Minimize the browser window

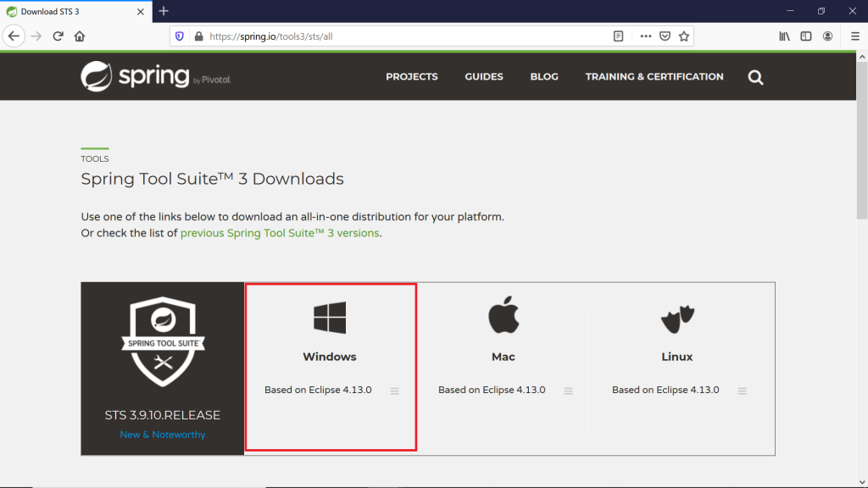coord(791,11)
